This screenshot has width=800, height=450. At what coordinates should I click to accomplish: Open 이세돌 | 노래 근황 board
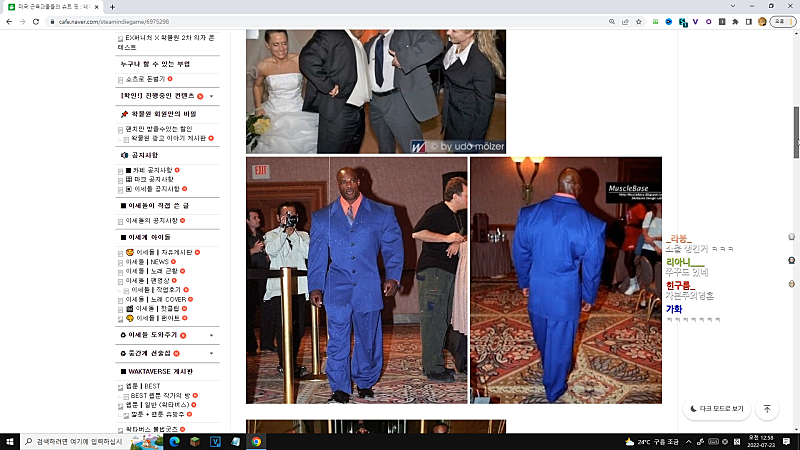(152, 271)
